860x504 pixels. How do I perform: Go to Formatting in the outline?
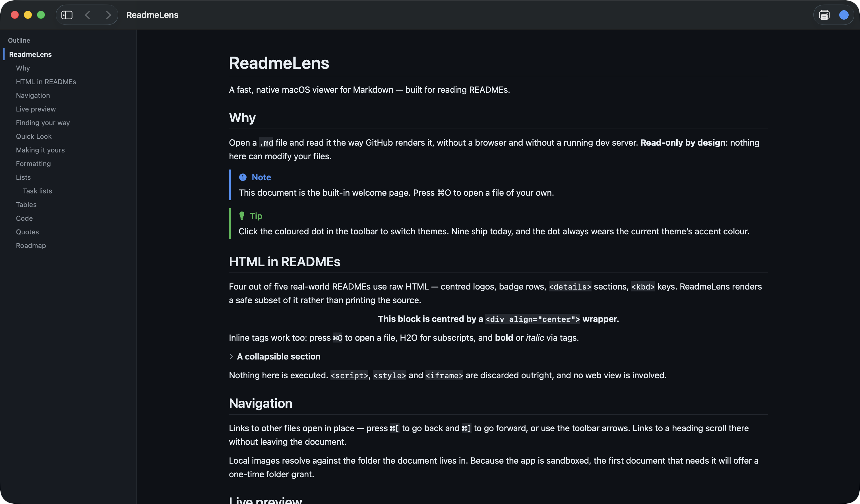point(34,164)
